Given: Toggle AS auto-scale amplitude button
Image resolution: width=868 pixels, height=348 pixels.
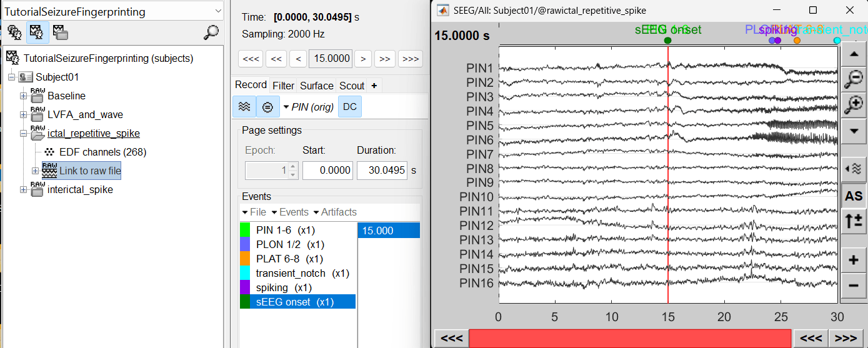Looking at the screenshot, I should [853, 196].
